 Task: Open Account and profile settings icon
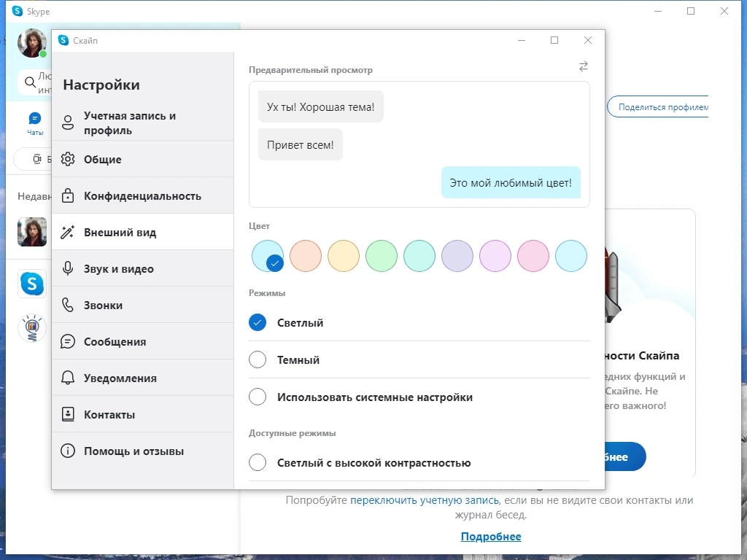(x=68, y=122)
